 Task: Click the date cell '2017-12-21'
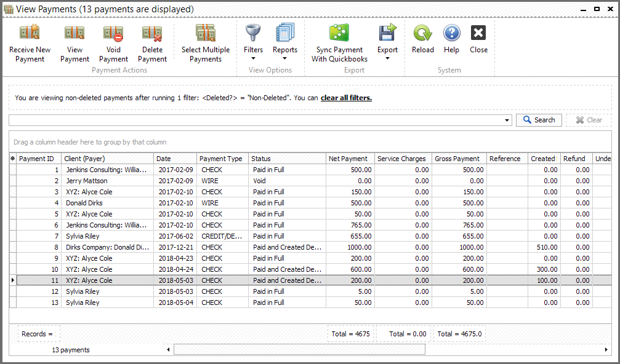(x=176, y=247)
